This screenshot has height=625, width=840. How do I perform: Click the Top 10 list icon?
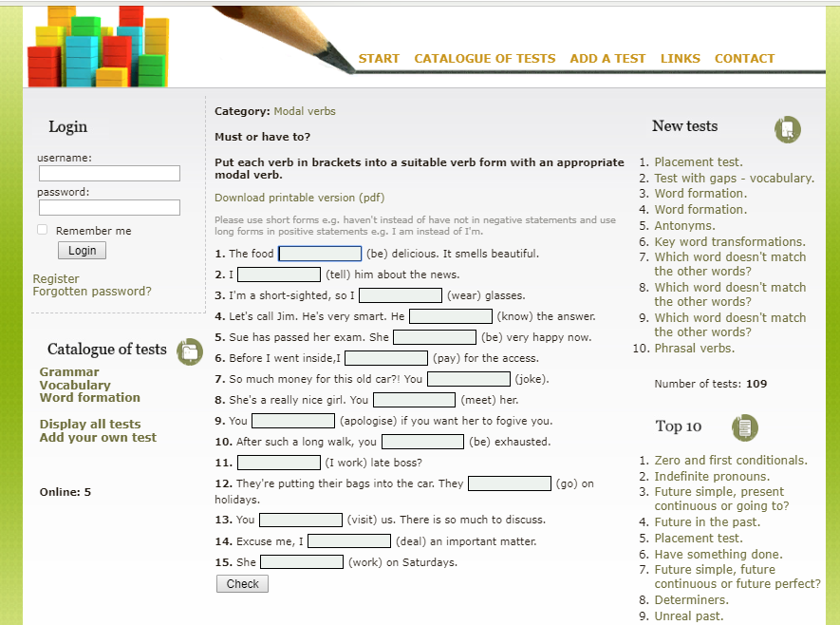pos(745,427)
